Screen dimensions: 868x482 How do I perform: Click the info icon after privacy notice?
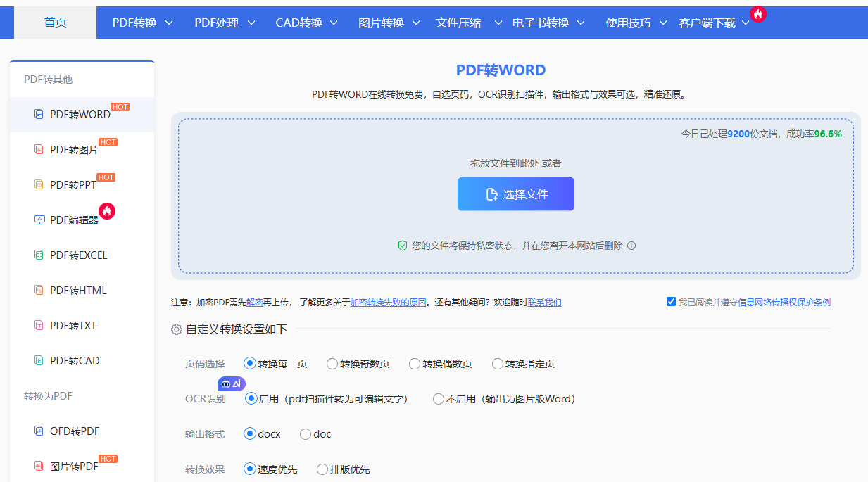tap(631, 246)
